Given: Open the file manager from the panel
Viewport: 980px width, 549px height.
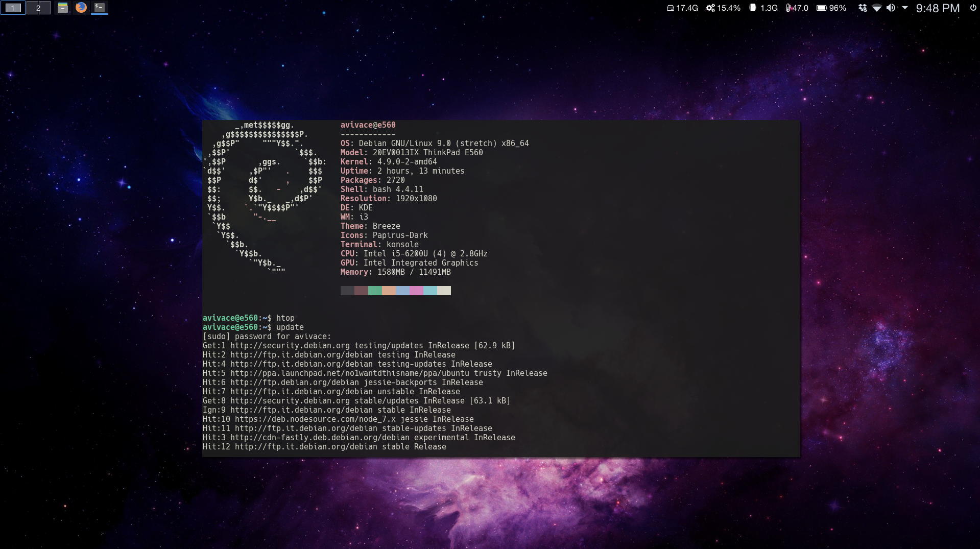Looking at the screenshot, I should pos(63,8).
